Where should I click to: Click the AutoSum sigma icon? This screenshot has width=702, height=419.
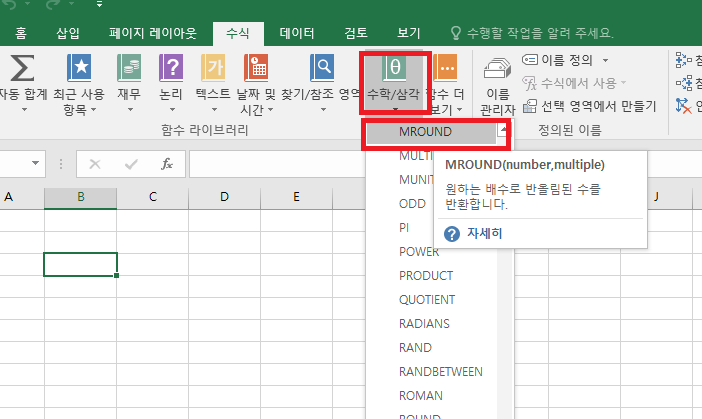22,68
